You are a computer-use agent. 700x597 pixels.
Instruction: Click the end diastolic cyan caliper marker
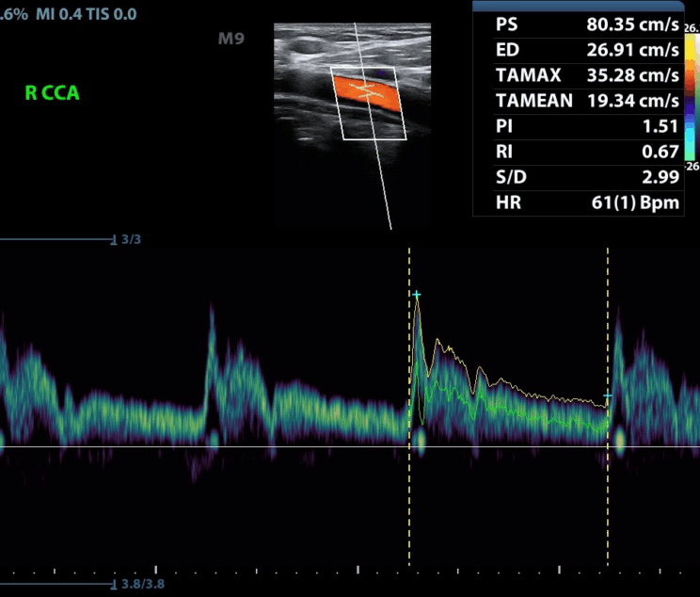(607, 395)
